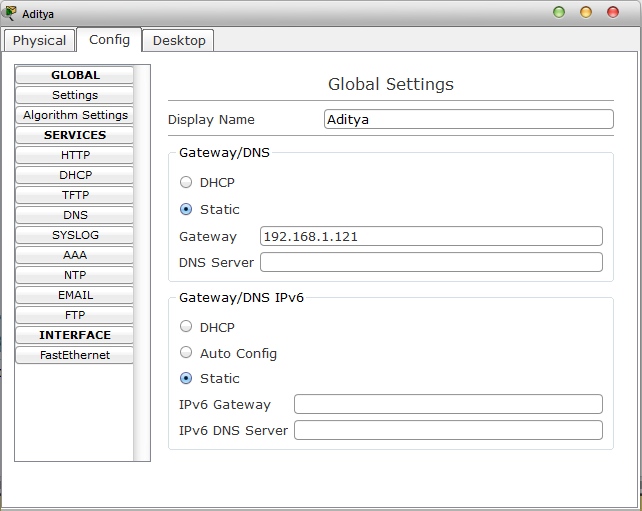Viewport: 642px width, 511px height.
Task: Click the GLOBAL section header
Action: (x=75, y=75)
